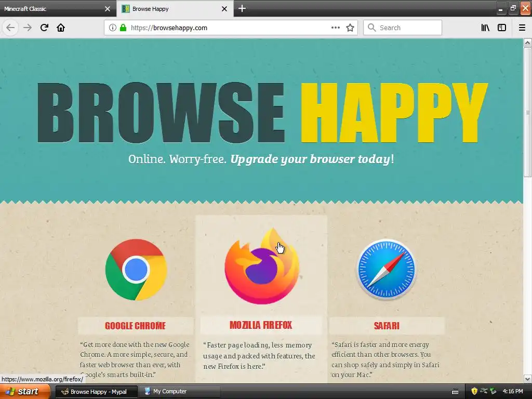The height and width of the screenshot is (399, 532).
Task: Click the Safari compass logo
Action: (387, 270)
